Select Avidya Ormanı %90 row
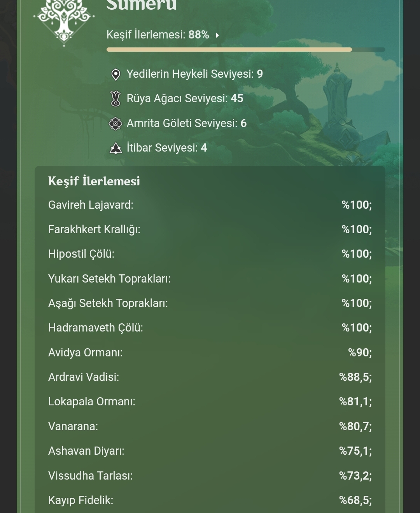 pyautogui.click(x=210, y=352)
